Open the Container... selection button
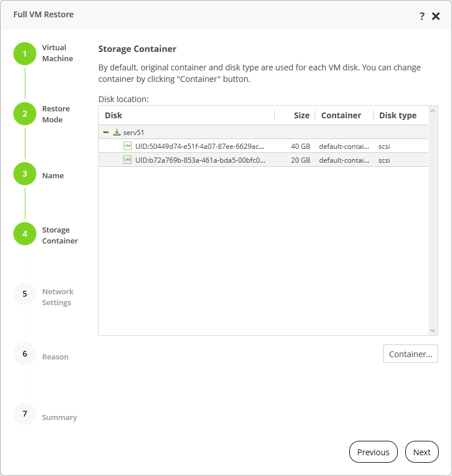This screenshot has width=452, height=476. pyautogui.click(x=410, y=354)
